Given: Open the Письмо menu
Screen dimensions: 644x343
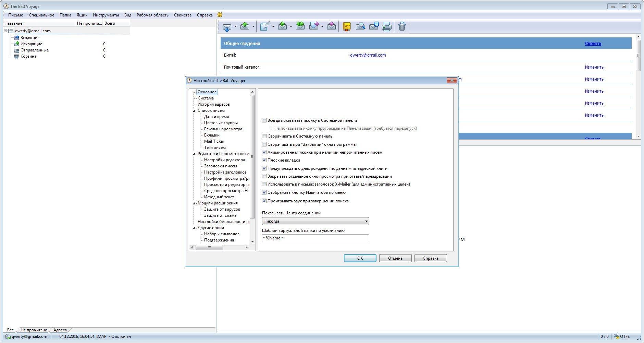Looking at the screenshot, I should [x=16, y=15].
